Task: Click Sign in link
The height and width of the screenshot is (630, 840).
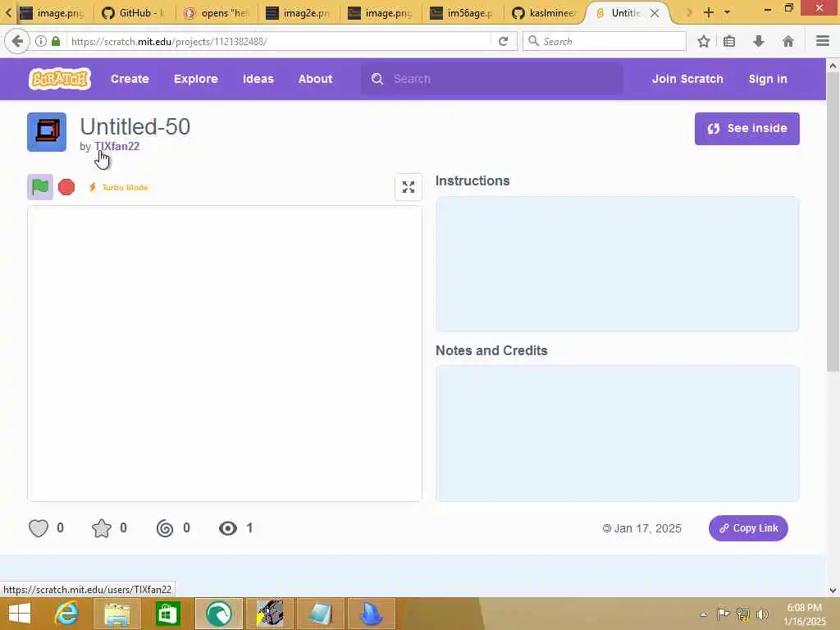Action: tap(768, 79)
